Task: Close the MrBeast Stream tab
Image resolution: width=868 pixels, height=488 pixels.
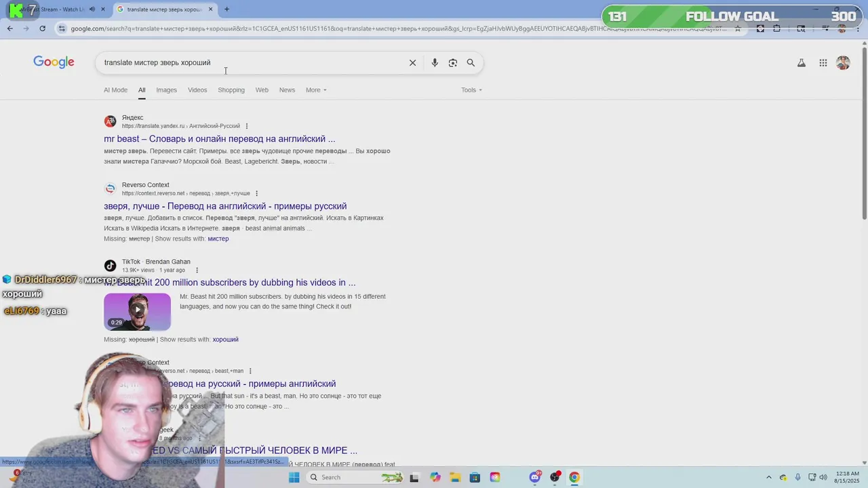Action: (103, 9)
